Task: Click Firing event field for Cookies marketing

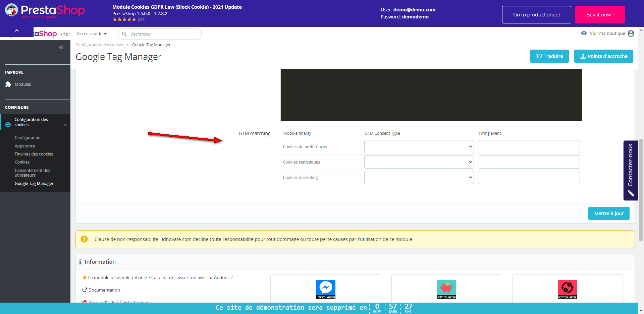Action: [529, 177]
